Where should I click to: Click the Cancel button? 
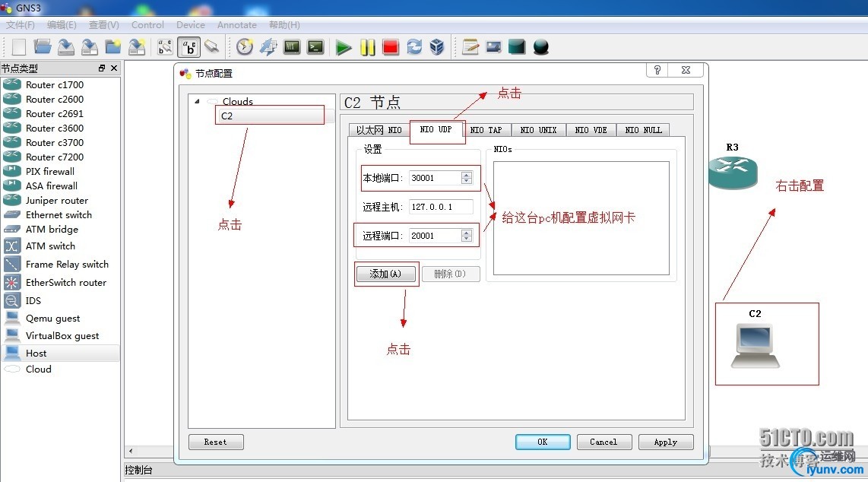tap(604, 442)
